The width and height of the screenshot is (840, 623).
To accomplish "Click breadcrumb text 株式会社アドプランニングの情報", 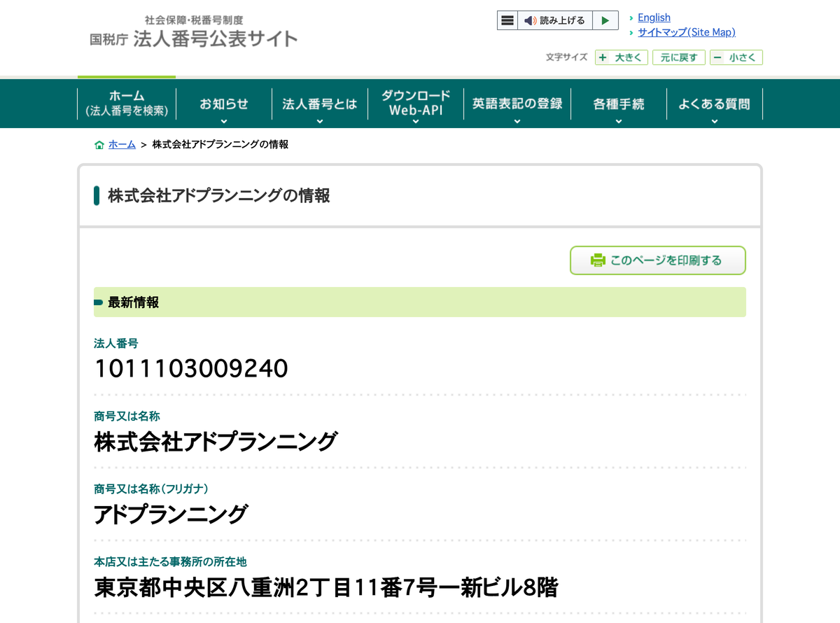I will (220, 145).
